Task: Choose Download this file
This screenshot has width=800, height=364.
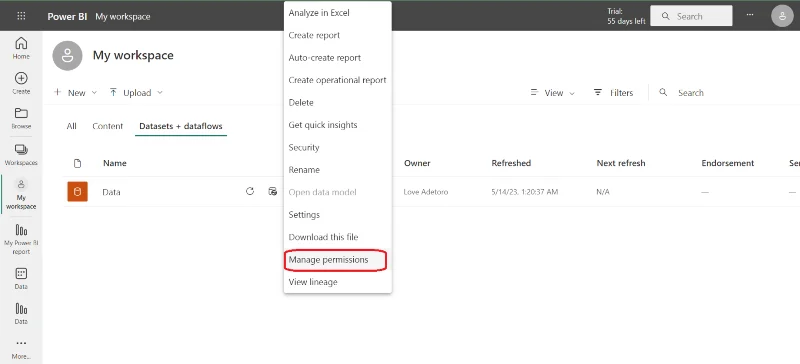Action: (338, 237)
